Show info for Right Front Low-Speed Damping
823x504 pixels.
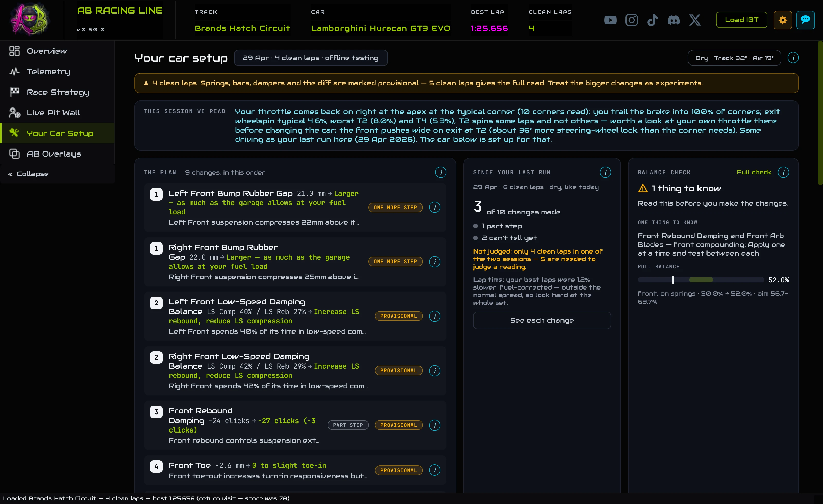pyautogui.click(x=435, y=370)
